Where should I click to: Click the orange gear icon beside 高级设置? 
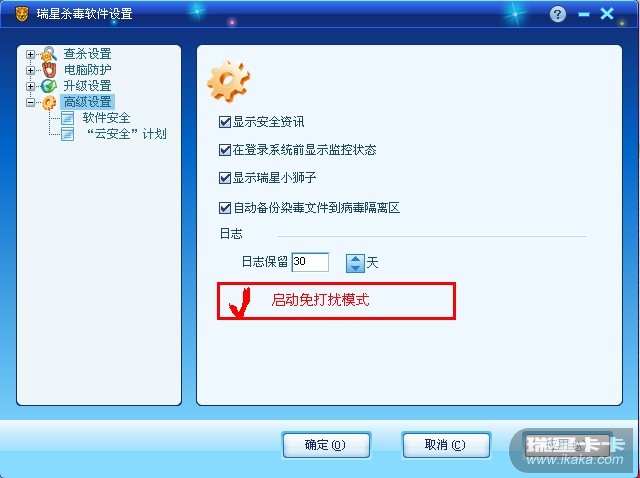pos(49,102)
